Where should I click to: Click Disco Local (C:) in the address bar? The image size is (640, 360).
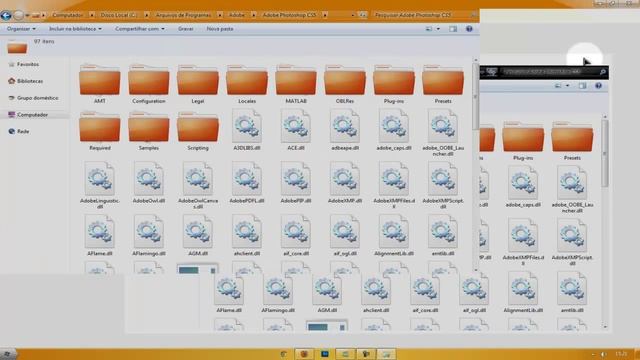click(119, 15)
